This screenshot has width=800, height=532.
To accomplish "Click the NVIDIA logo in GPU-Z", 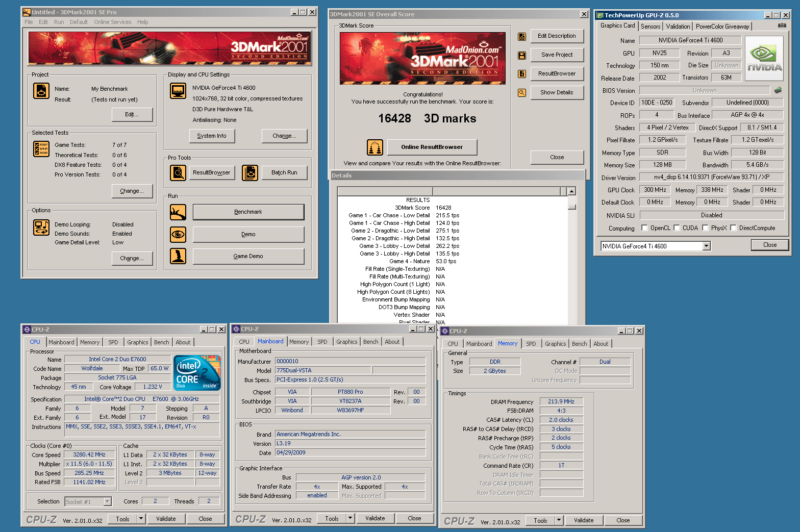I will pos(764,58).
